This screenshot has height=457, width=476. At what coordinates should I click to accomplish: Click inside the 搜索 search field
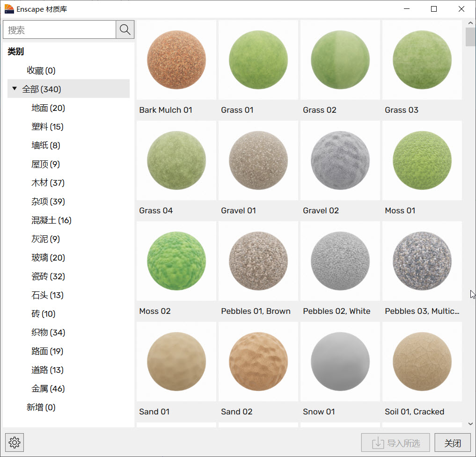click(x=59, y=29)
